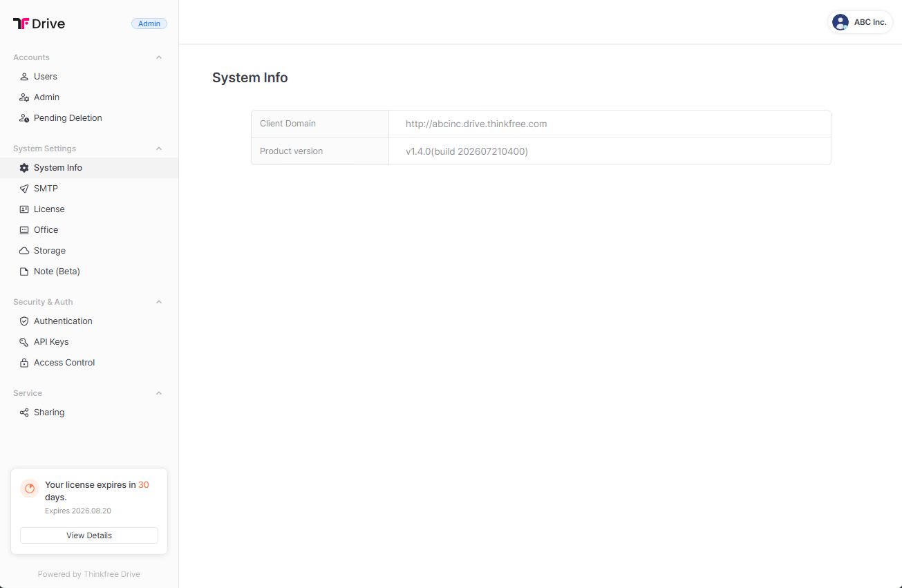Open the API Keys page

pyautogui.click(x=89, y=342)
